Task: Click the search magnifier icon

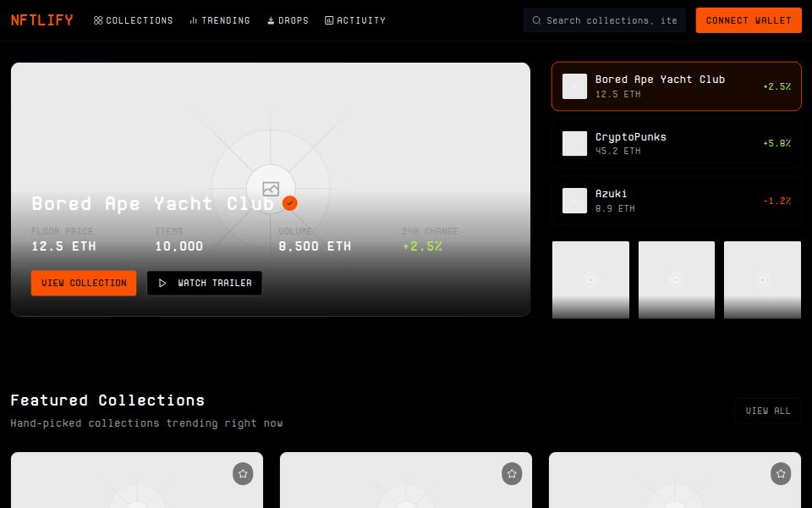Action: click(x=537, y=20)
